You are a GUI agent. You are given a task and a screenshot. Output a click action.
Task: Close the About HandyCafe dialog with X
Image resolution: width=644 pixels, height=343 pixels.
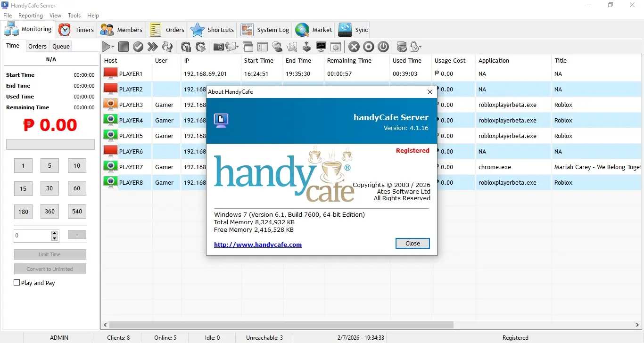(x=429, y=92)
